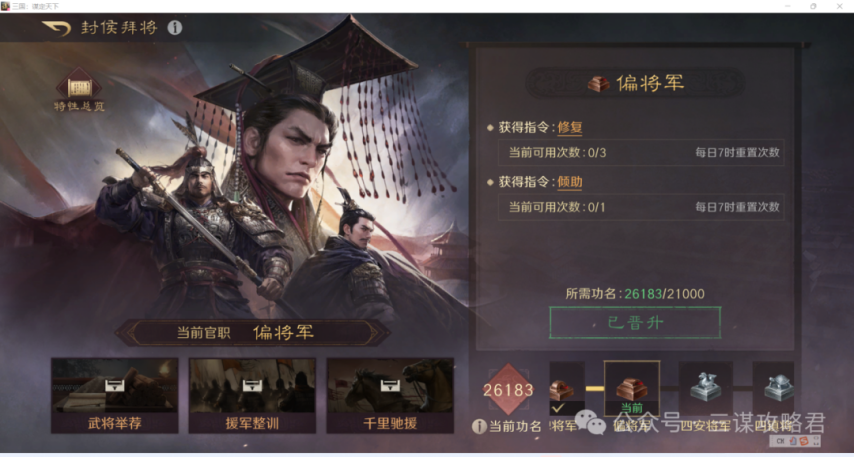Click the red 26183 merit diamond
The height and width of the screenshot is (457, 854).
click(508, 391)
